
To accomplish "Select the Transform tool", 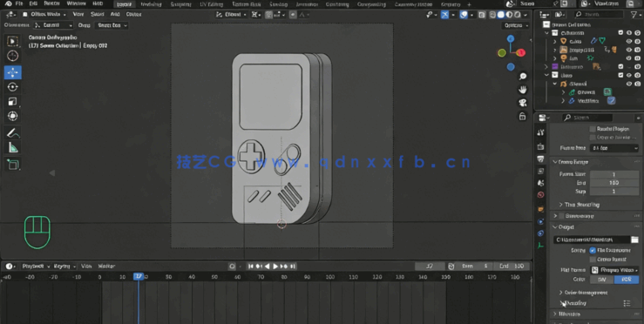I will [13, 116].
